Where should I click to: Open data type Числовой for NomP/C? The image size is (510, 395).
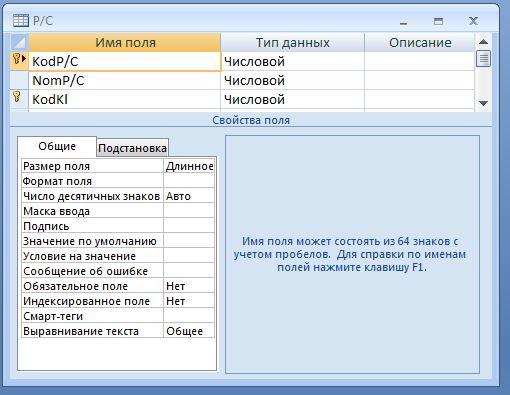coord(292,80)
